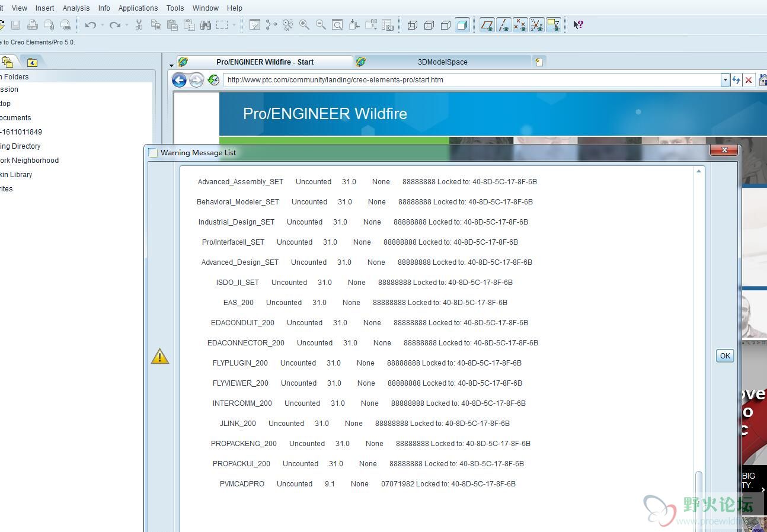Toggle coordinate systems display

pyautogui.click(x=537, y=25)
